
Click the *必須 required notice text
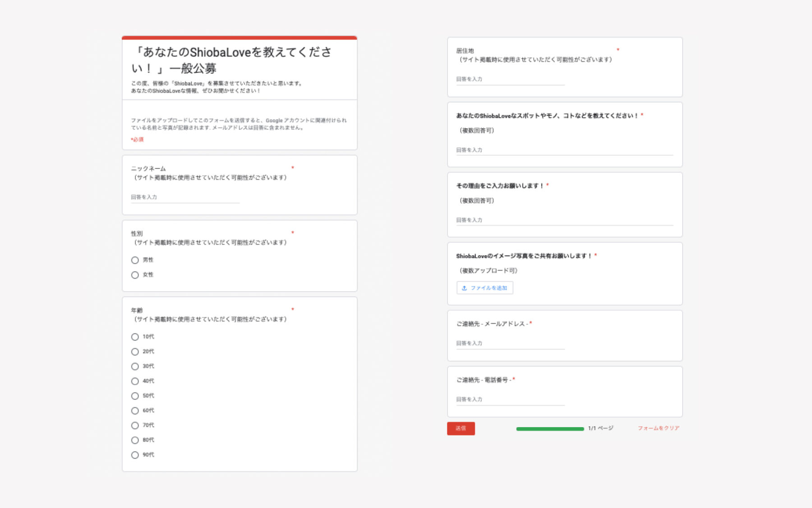tap(137, 140)
